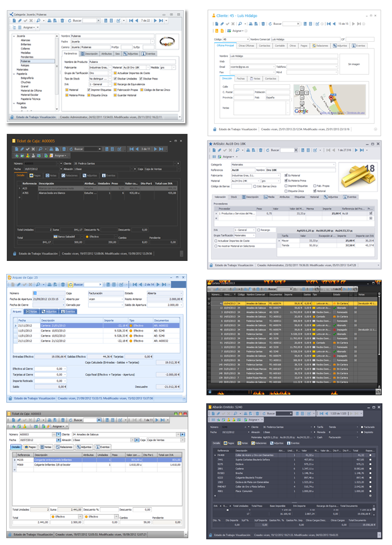The height and width of the screenshot is (545, 392).
Task: Go to next record in Artículo window
Action: [x=356, y=150]
